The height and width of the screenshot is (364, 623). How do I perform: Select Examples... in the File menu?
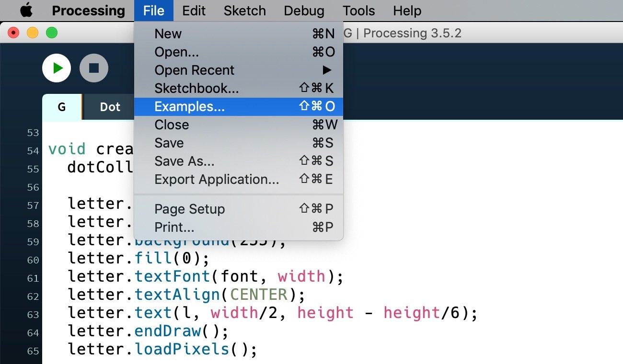click(x=239, y=107)
